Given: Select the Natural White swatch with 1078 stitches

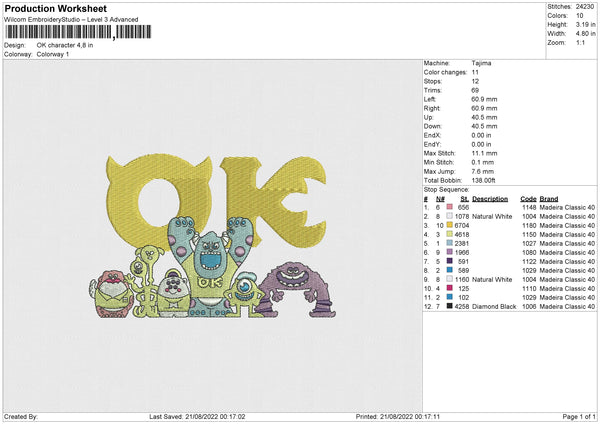Looking at the screenshot, I should click(x=450, y=216).
